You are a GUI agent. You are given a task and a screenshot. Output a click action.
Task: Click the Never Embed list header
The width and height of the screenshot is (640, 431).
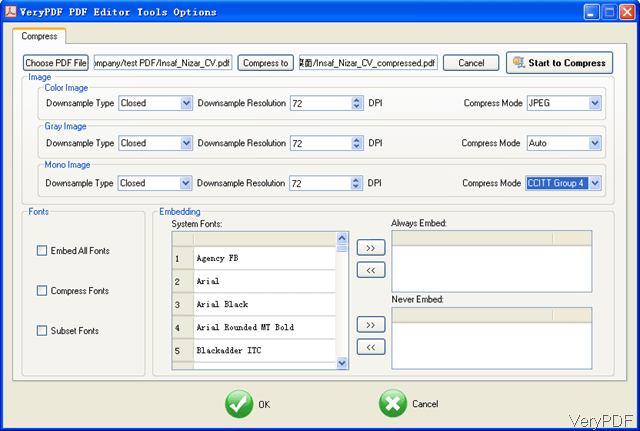(491, 315)
